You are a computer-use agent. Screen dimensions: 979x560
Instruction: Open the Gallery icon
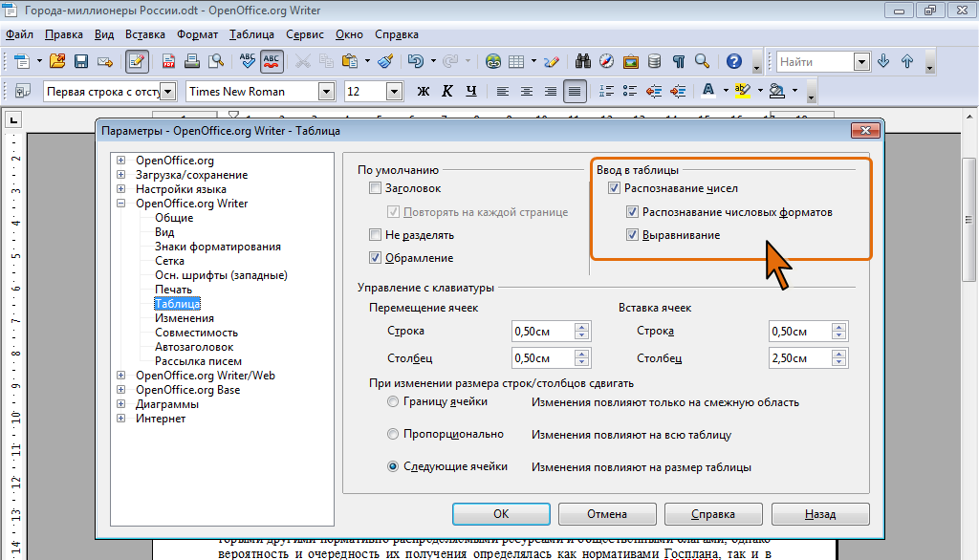coord(631,61)
